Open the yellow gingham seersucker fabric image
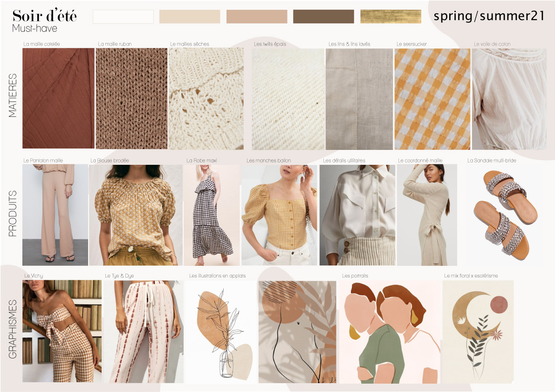The height and width of the screenshot is (392, 555). pos(432,99)
